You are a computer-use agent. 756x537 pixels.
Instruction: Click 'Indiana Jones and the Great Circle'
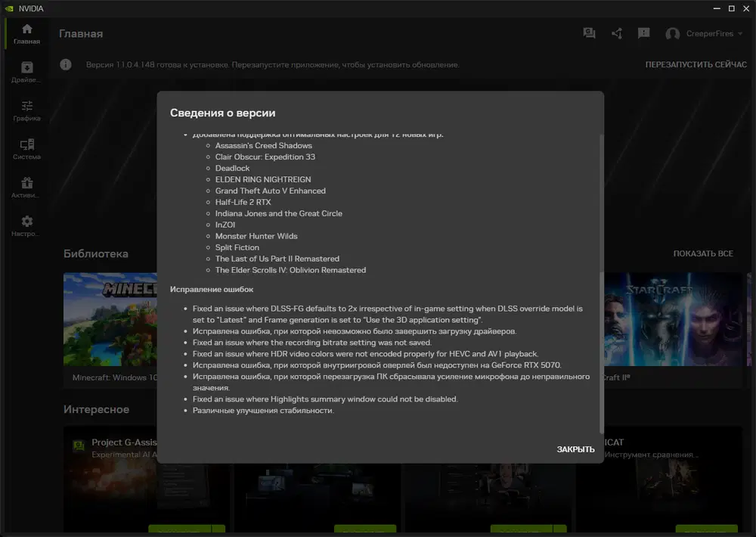coord(279,213)
